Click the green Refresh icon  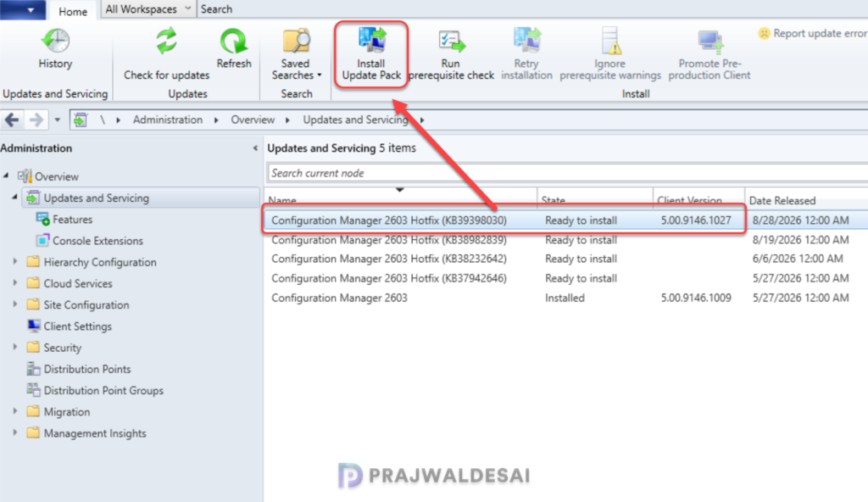234,41
